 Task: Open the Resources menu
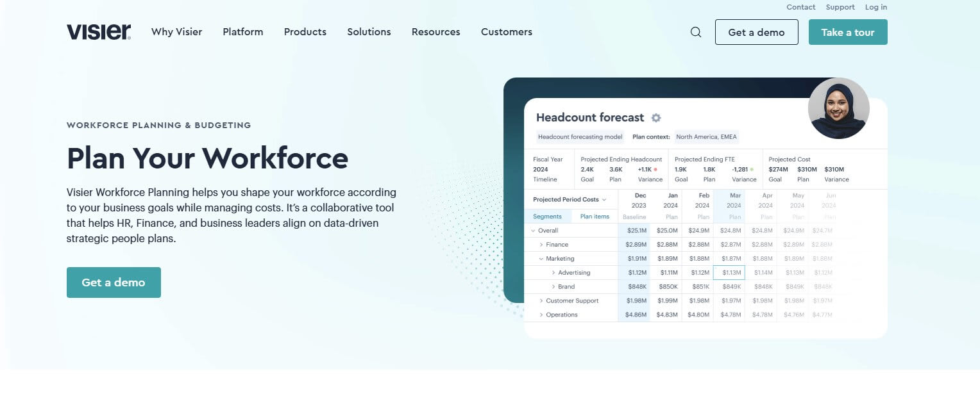pyautogui.click(x=435, y=31)
